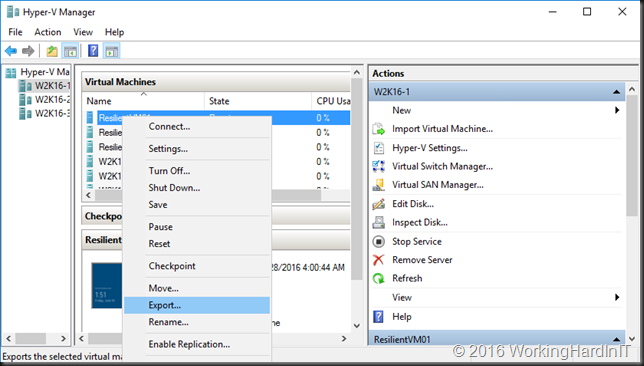The image size is (644, 366).
Task: Choose Settings... from the context menu
Action: [197, 149]
